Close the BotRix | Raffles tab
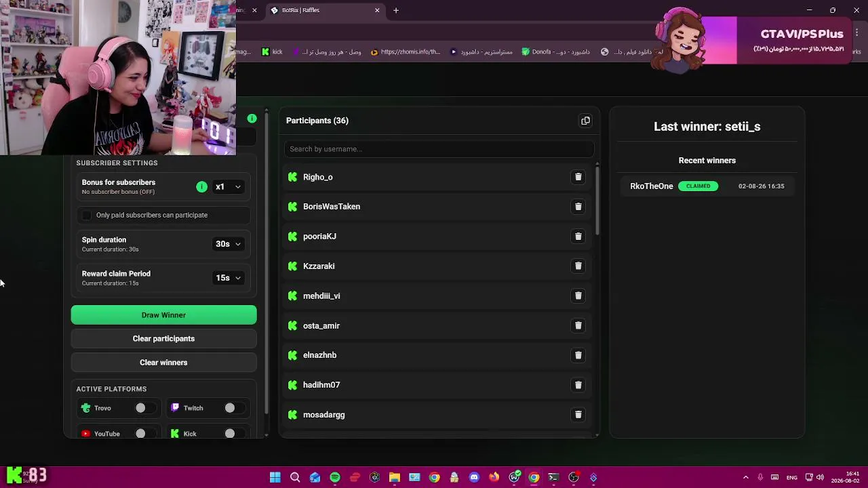 [x=377, y=10]
